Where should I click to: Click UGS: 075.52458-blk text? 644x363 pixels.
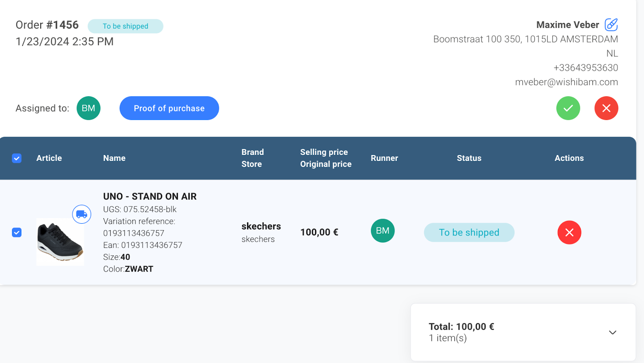140,209
